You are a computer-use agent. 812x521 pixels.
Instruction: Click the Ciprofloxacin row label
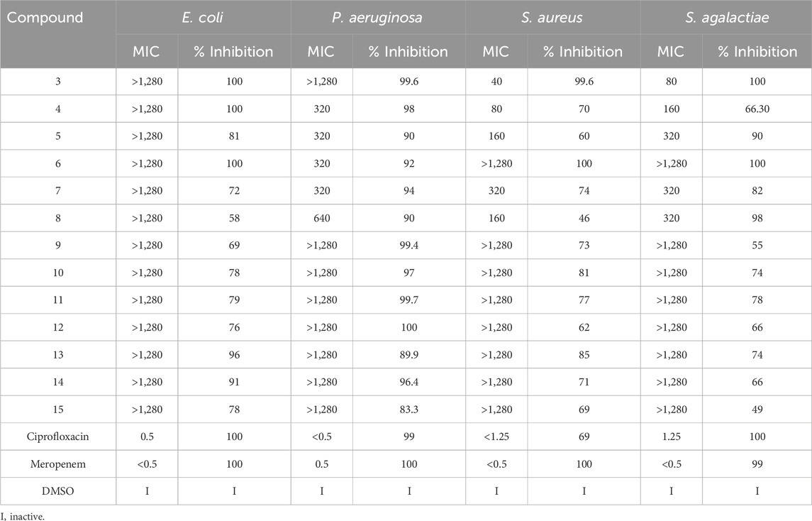pos(58,437)
